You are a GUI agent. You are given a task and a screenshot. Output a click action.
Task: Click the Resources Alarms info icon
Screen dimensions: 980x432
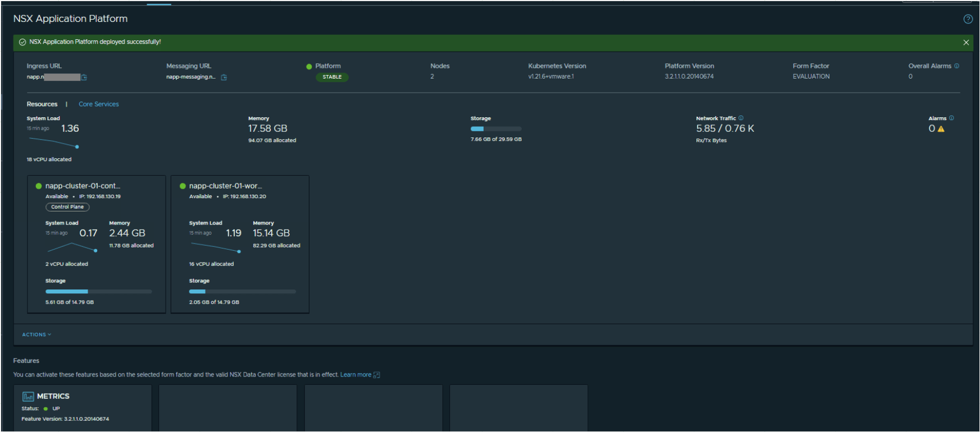[951, 118]
